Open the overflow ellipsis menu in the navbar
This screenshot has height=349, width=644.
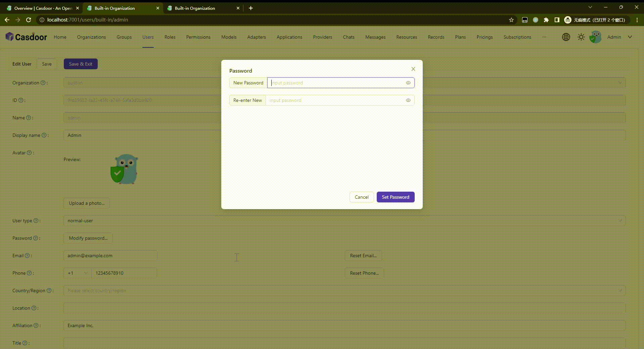click(544, 37)
